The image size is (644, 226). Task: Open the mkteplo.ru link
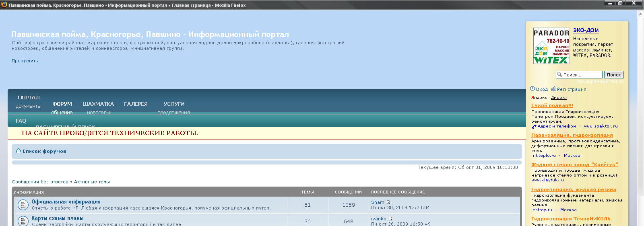pos(543,155)
